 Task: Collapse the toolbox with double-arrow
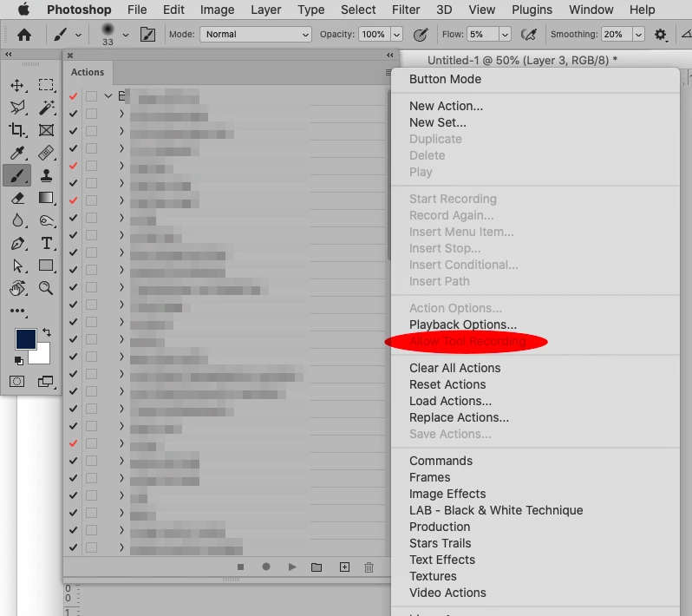(9, 55)
